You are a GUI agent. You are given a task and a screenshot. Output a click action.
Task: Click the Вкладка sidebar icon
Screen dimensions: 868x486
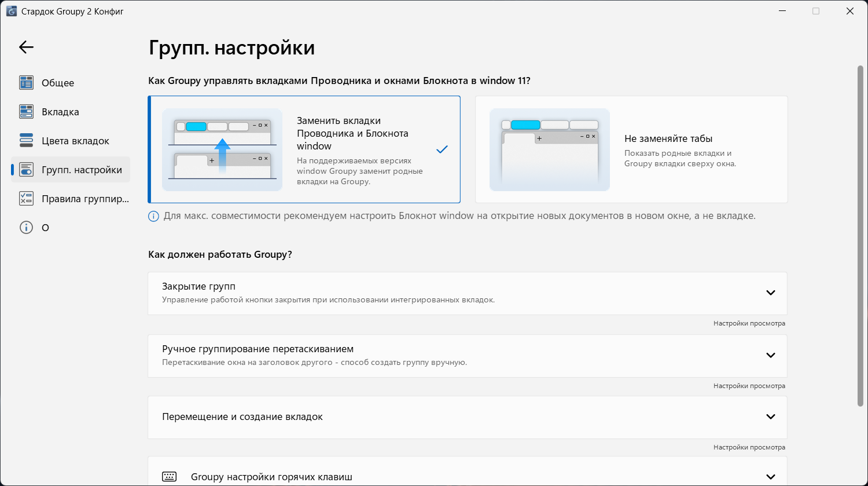[x=26, y=112]
